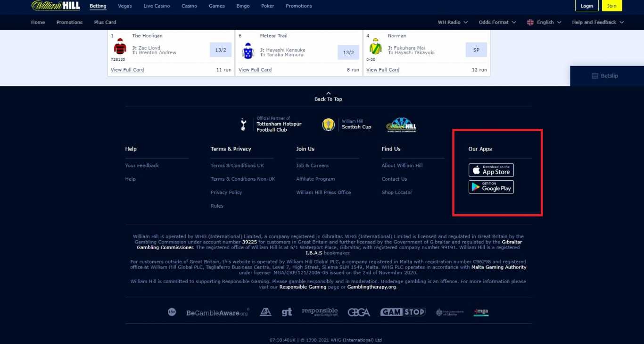The image size is (644, 344).
Task: Open Gamblingtherapy.org link
Action: [372, 287]
